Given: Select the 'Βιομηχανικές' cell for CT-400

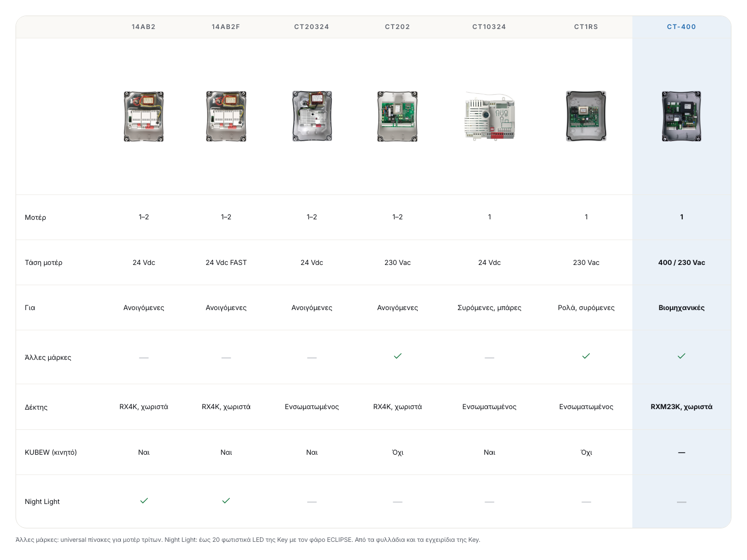Looking at the screenshot, I should coord(682,307).
